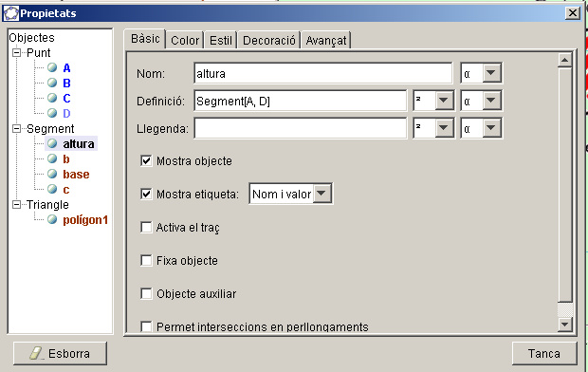Open the superscript ² dropdown beside Definició
Image resolution: width=588 pixels, height=372 pixels.
point(444,101)
